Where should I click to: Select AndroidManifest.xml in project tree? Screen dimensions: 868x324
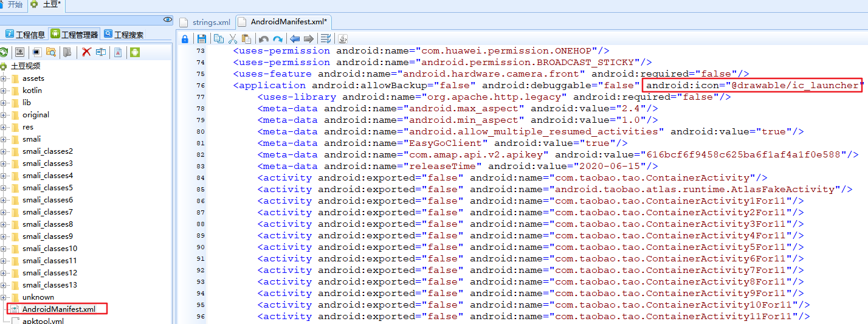pyautogui.click(x=58, y=309)
